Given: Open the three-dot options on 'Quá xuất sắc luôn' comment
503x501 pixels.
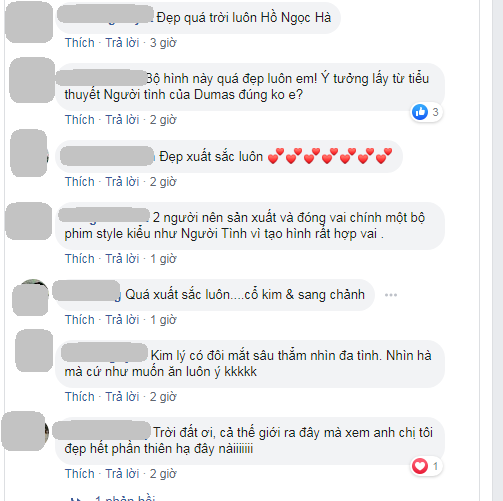Looking at the screenshot, I should [x=391, y=295].
